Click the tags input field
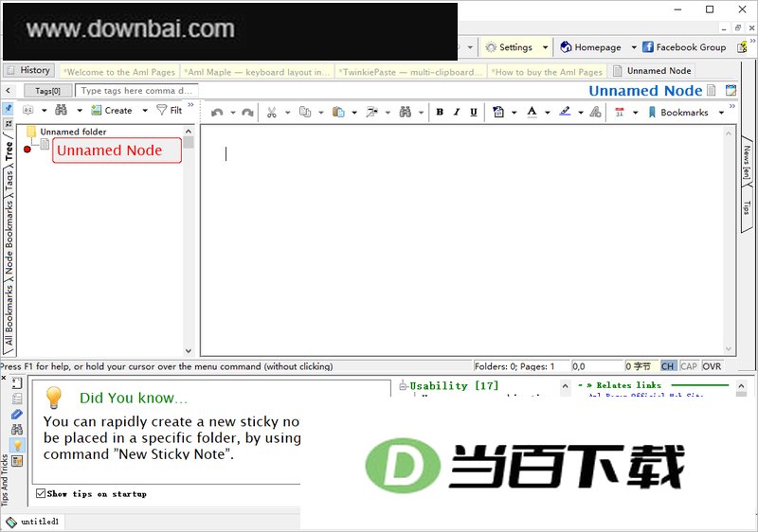The width and height of the screenshot is (758, 532). [136, 91]
